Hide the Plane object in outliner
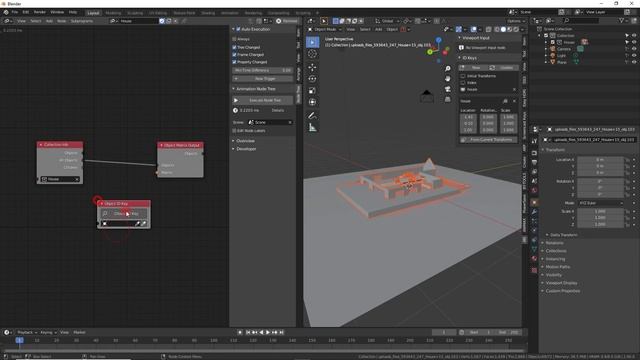640x360 pixels. (634, 62)
